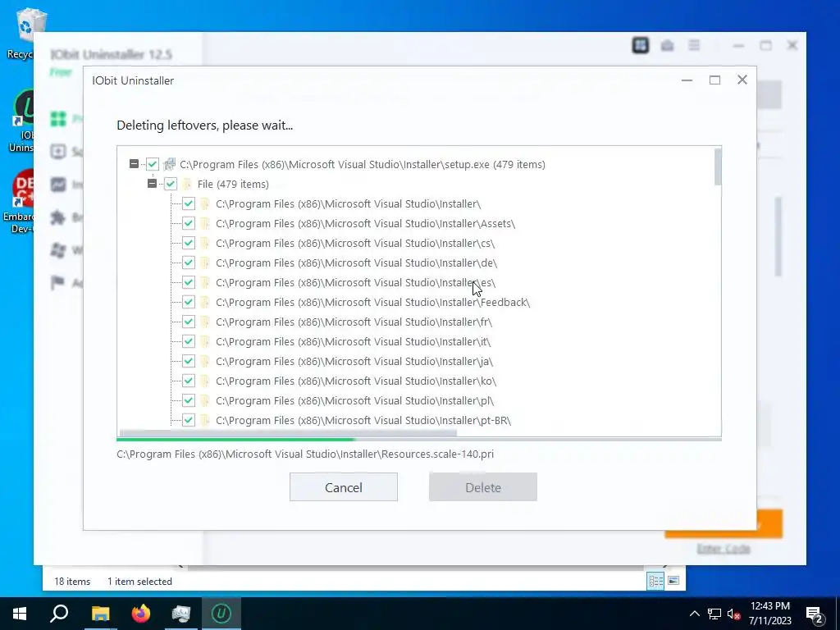The image size is (840, 630).
Task: Click the Browser Extensions puzzle sidebar icon
Action: (58, 217)
